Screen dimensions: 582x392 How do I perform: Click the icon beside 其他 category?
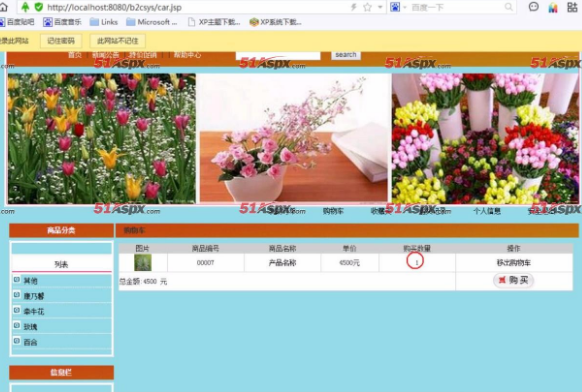[x=17, y=280]
